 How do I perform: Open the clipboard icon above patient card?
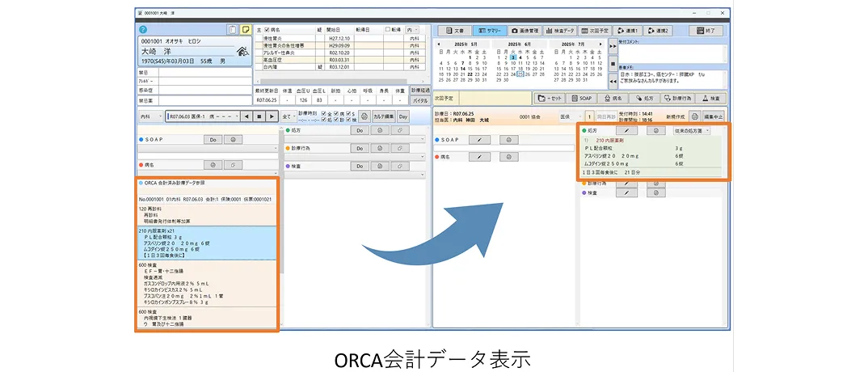point(233,29)
